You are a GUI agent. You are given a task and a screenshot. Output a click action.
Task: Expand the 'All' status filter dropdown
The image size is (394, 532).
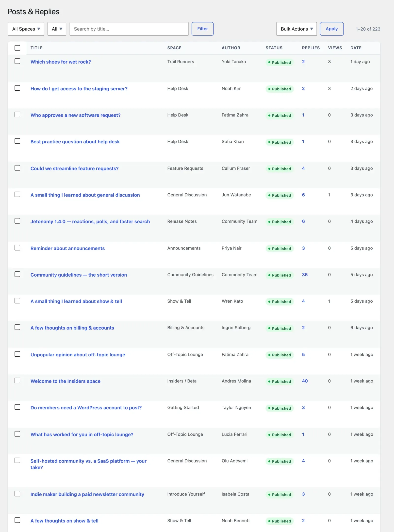57,29
